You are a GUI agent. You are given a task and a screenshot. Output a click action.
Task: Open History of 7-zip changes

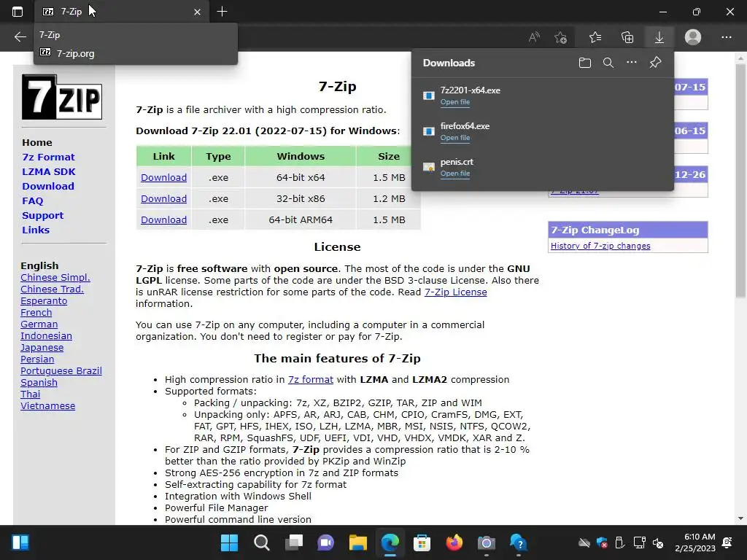tap(600, 246)
